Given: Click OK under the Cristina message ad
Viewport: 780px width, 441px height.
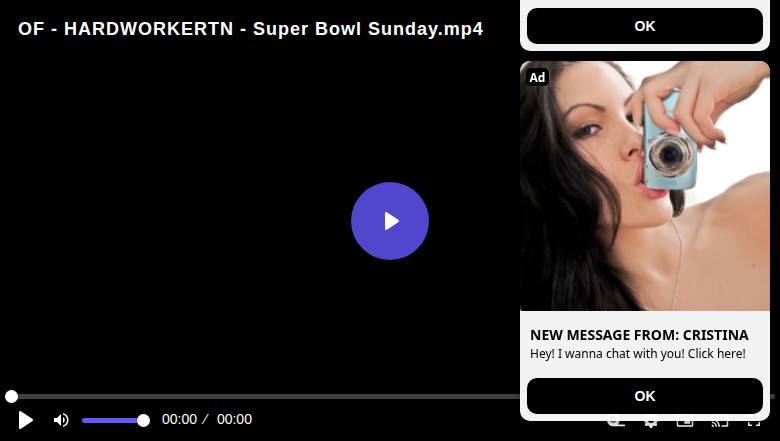Looking at the screenshot, I should pos(645,396).
